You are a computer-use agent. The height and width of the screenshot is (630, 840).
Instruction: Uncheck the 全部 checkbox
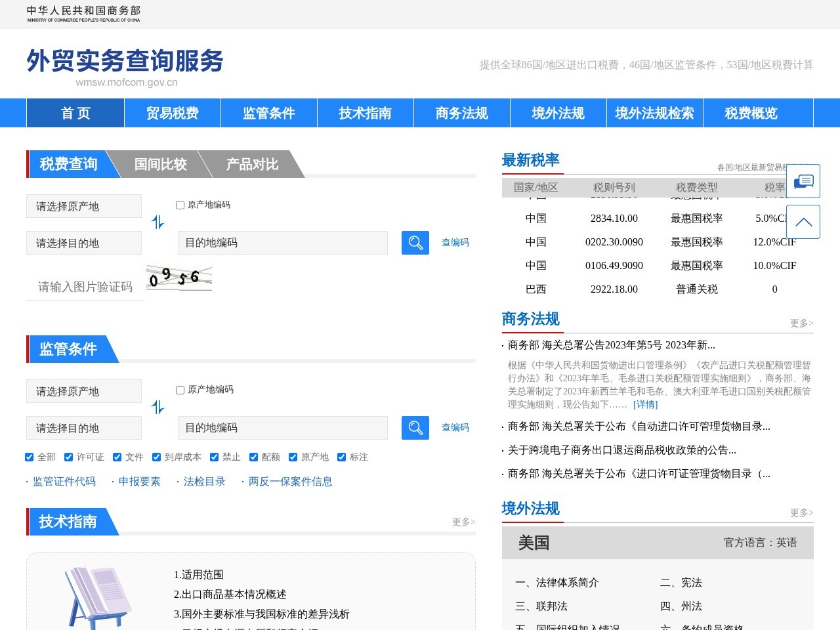29,457
